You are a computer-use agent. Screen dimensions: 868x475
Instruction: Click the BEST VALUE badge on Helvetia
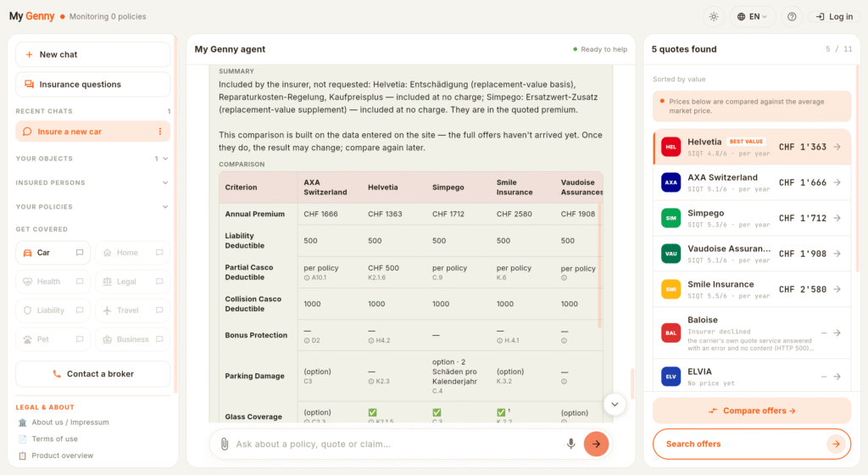(746, 142)
